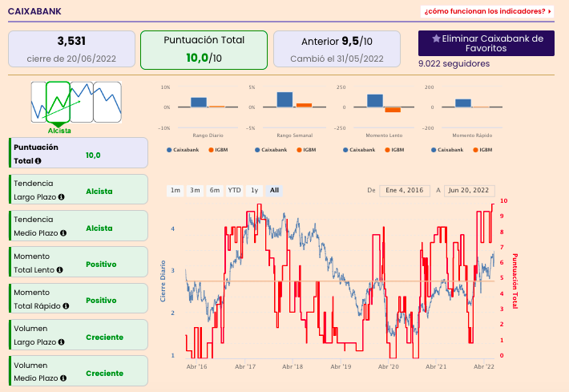Open the '¿cómo funcionan los indicadores?' link
The image size is (569, 392).
[487, 11]
